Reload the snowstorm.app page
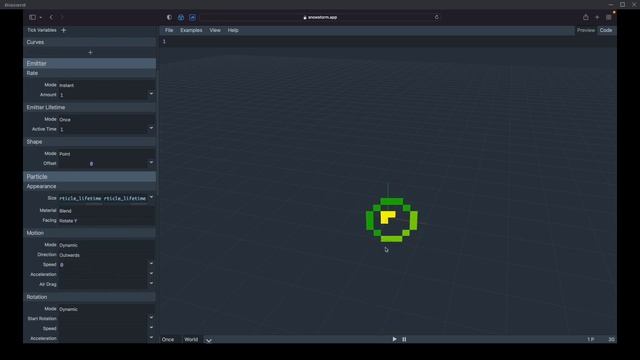Viewport: 640px width, 360px height. (x=436, y=17)
